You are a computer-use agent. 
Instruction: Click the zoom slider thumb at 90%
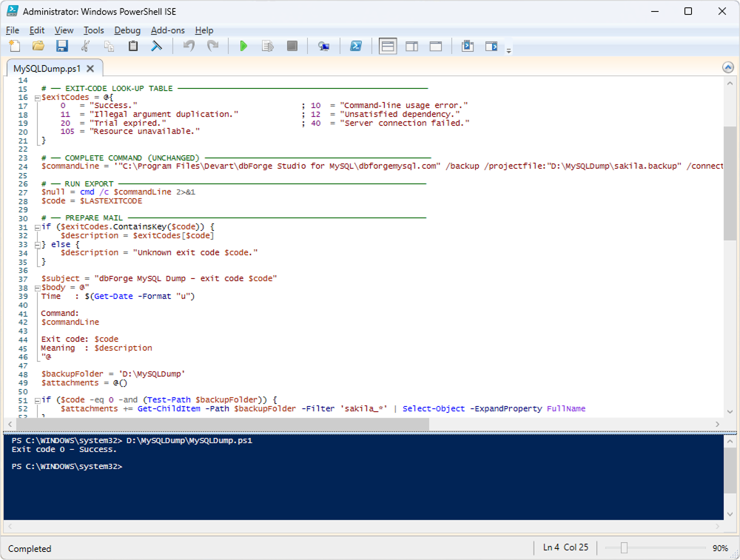(x=624, y=548)
